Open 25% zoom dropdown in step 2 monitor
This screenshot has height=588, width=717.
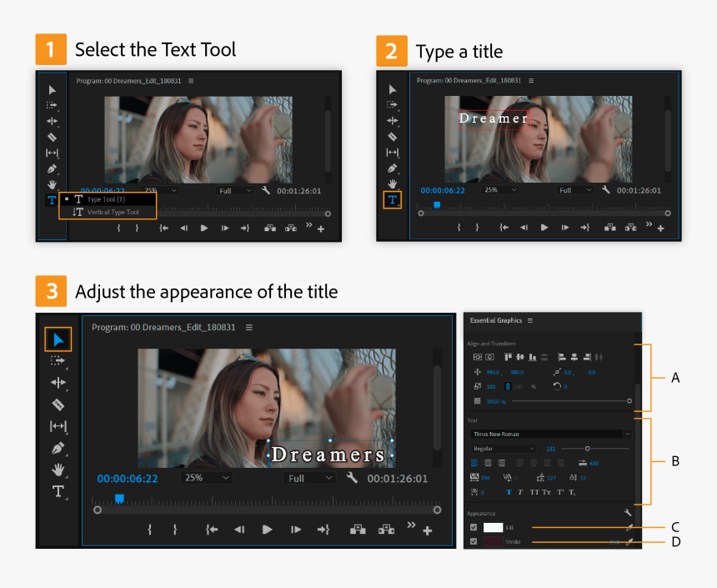click(x=499, y=189)
